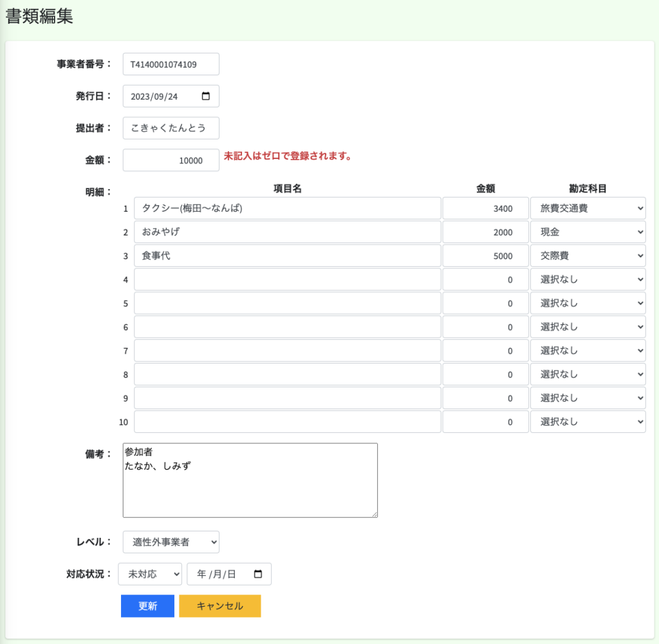659x644 pixels.
Task: Click the キャンセル button
Action: point(219,606)
